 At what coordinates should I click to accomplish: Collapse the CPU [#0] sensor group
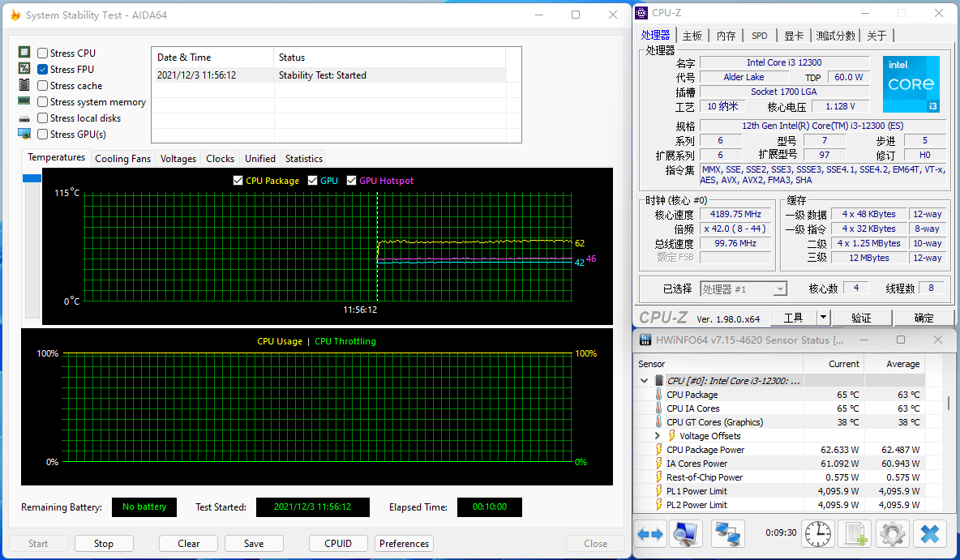[x=645, y=381]
